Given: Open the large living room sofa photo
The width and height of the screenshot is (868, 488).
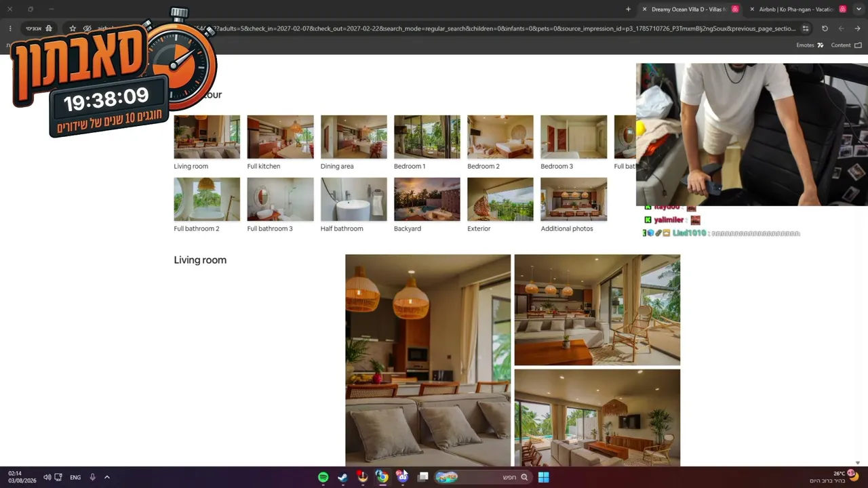Looking at the screenshot, I should click(x=428, y=361).
